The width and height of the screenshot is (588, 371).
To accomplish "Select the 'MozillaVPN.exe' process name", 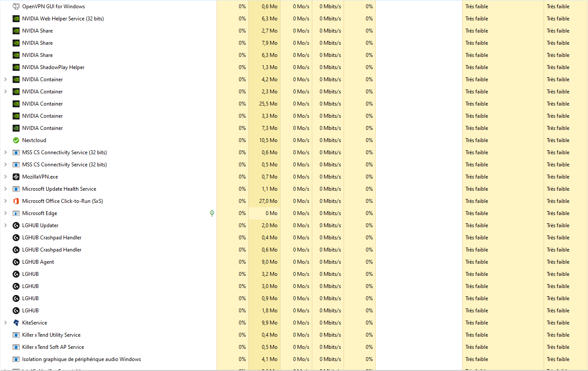I will tap(40, 177).
